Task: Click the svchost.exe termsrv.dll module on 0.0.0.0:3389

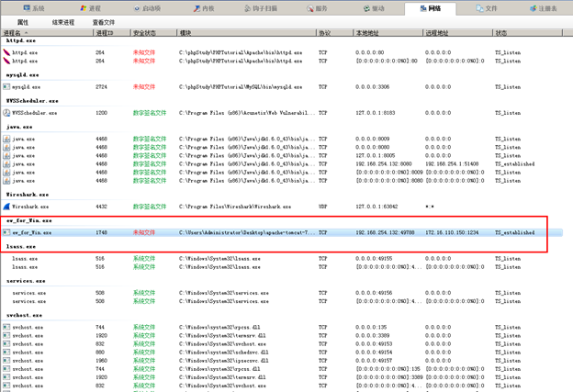Action: (x=222, y=335)
